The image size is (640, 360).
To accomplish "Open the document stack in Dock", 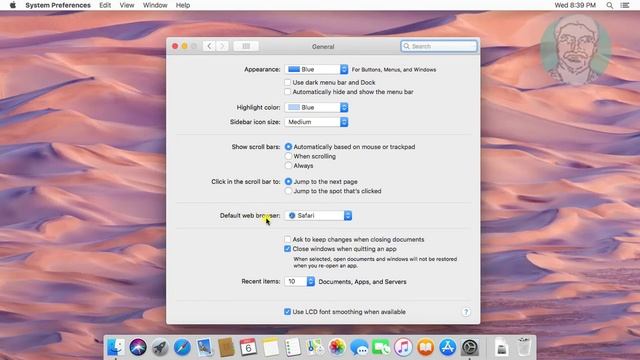I will [x=501, y=347].
